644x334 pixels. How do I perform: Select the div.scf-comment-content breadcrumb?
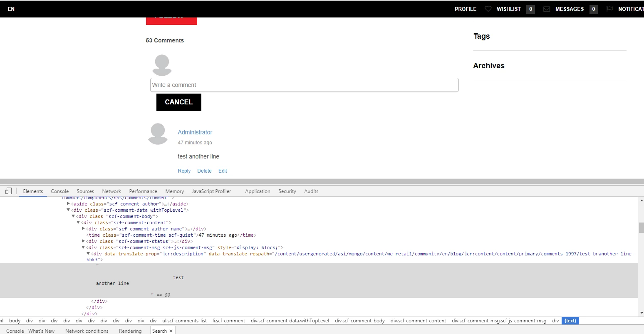click(x=418, y=321)
